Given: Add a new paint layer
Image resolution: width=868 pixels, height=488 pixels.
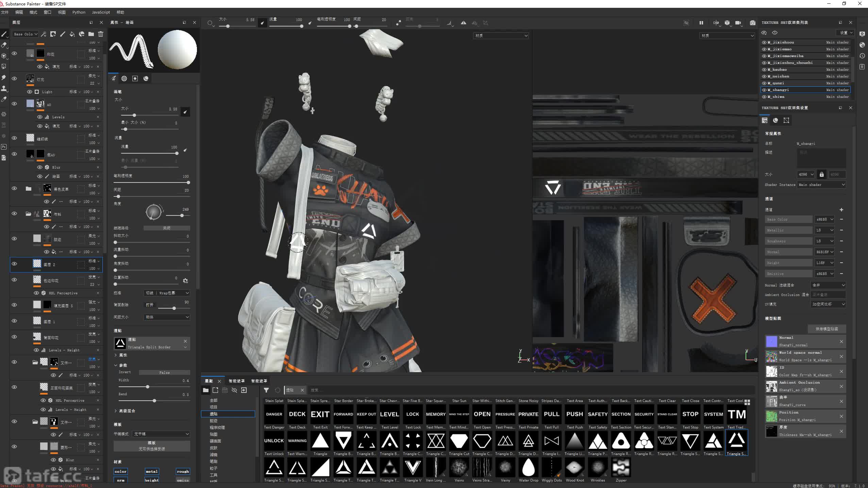Looking at the screenshot, I should pyautogui.click(x=63, y=34).
